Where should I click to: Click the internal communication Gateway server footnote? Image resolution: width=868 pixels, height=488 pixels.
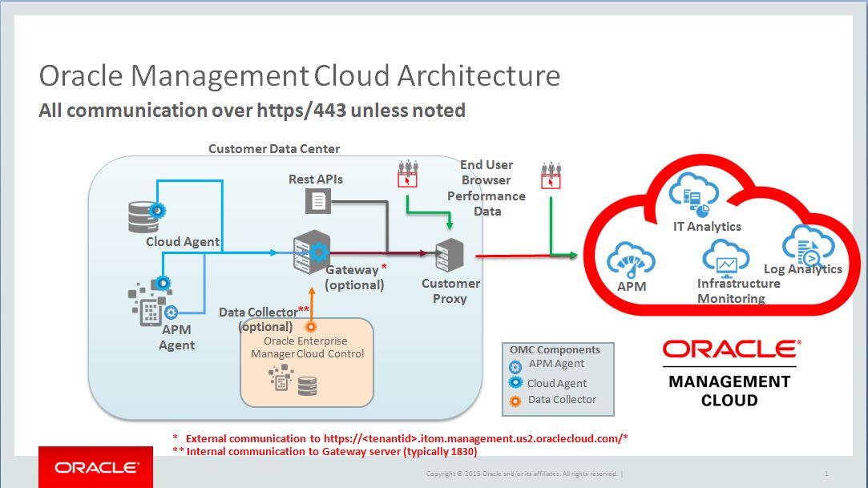(325, 451)
